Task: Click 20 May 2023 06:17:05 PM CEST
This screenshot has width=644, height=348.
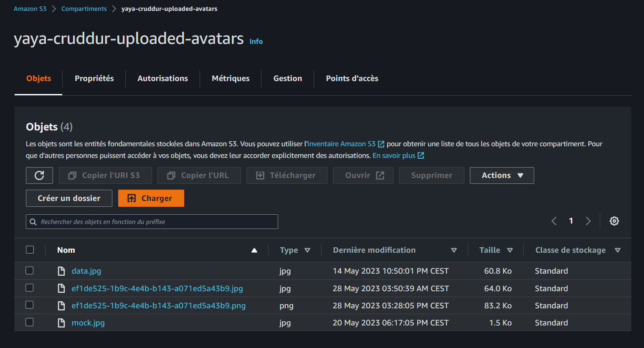Action: coord(390,323)
